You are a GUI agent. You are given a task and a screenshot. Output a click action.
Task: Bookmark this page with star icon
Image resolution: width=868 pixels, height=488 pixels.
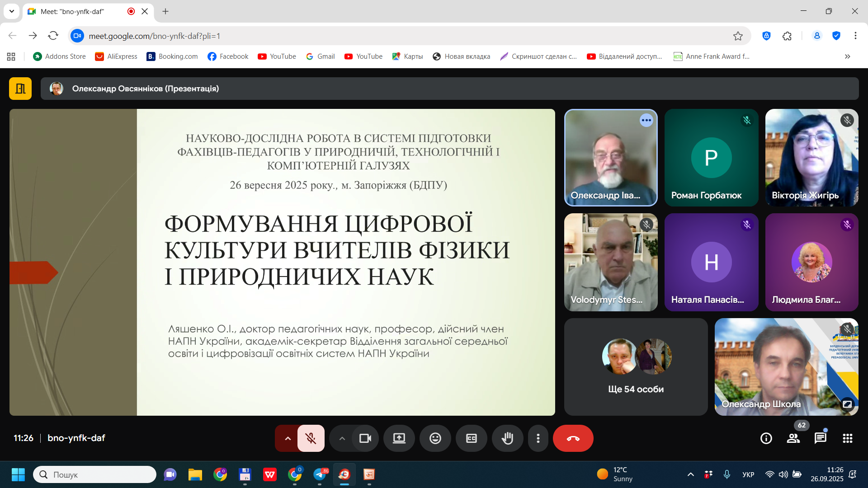pos(738,36)
